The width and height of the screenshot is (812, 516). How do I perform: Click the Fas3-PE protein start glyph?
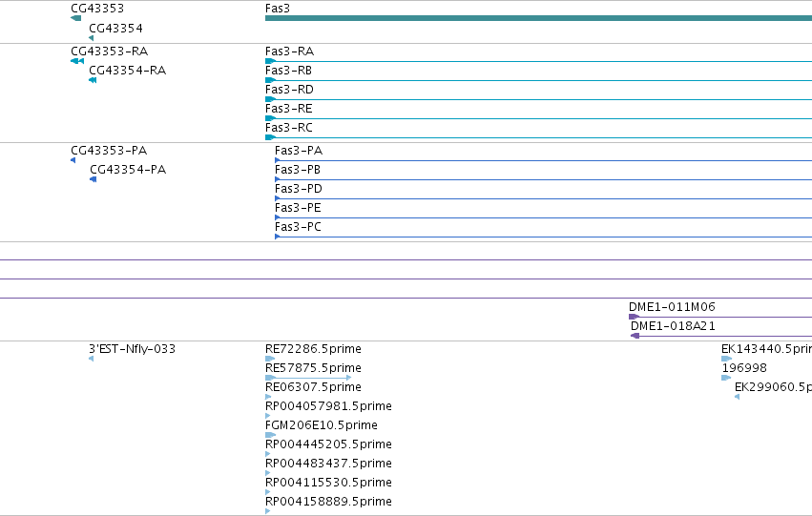(x=278, y=217)
